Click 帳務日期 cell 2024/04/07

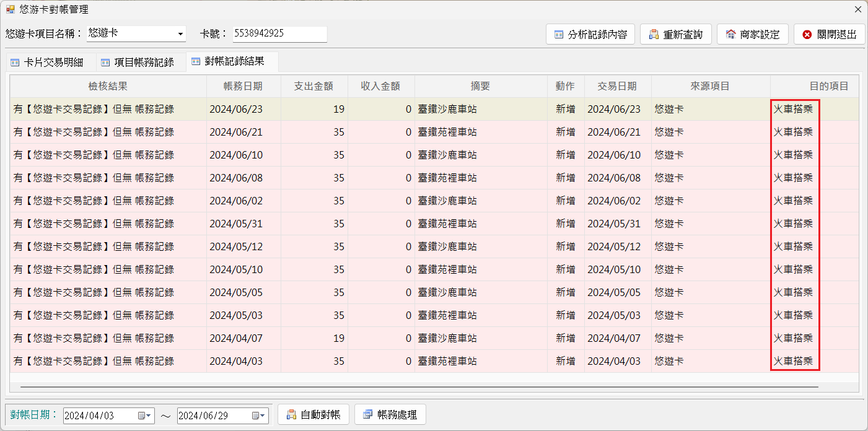(243, 338)
